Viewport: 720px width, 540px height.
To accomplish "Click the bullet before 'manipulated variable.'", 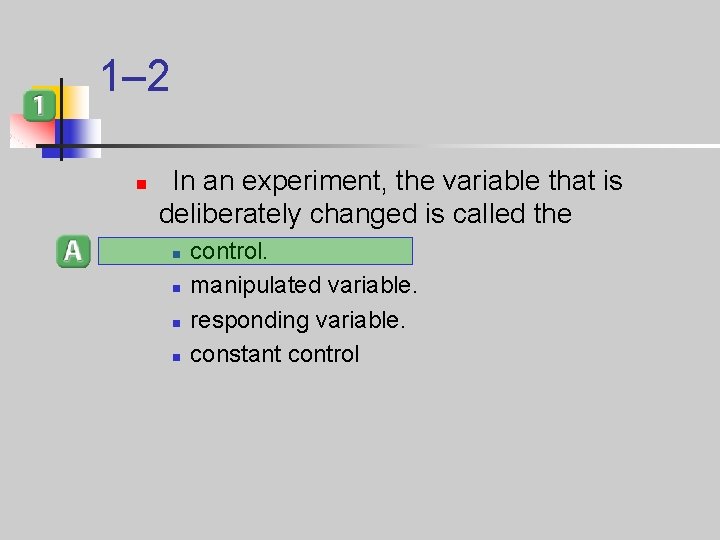I will coord(176,288).
